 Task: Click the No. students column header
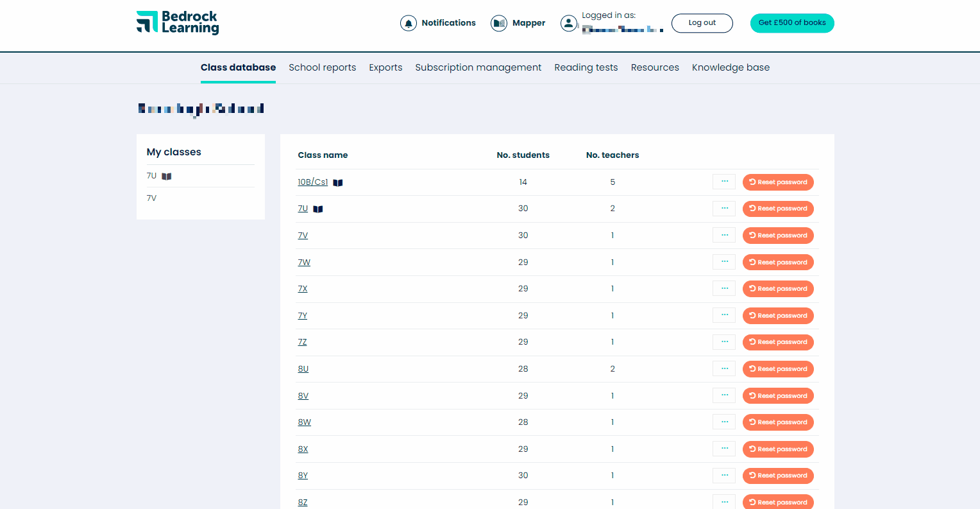click(x=523, y=155)
